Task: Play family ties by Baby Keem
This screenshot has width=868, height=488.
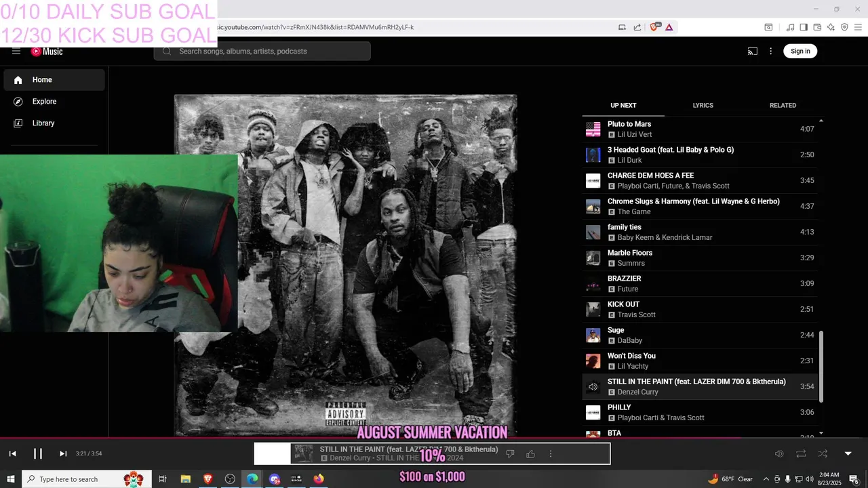Action: [700, 232]
